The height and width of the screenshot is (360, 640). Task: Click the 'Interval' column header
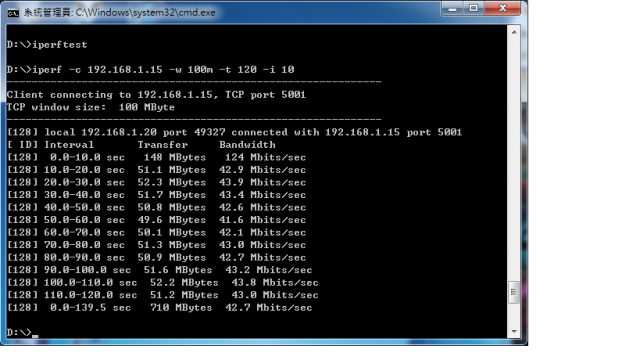point(69,145)
